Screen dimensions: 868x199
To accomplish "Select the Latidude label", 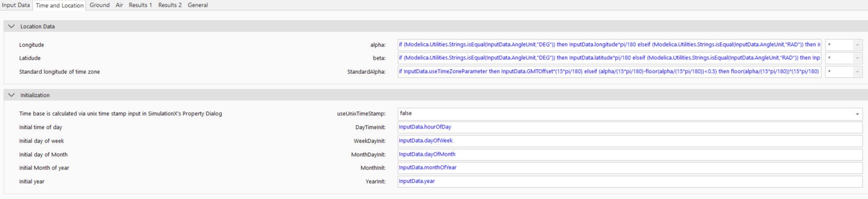I will pyautogui.click(x=30, y=58).
